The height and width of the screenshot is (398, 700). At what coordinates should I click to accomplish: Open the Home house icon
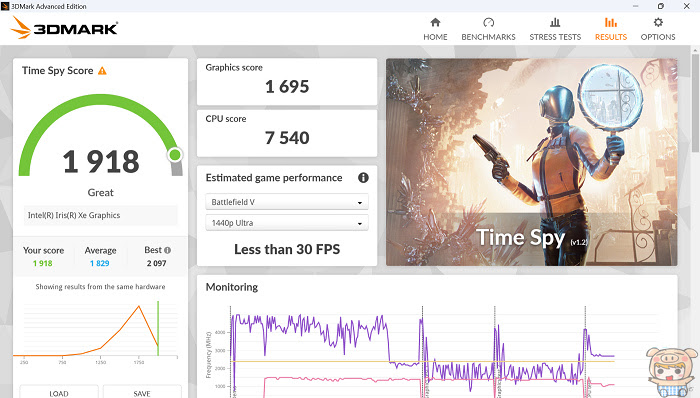435,22
